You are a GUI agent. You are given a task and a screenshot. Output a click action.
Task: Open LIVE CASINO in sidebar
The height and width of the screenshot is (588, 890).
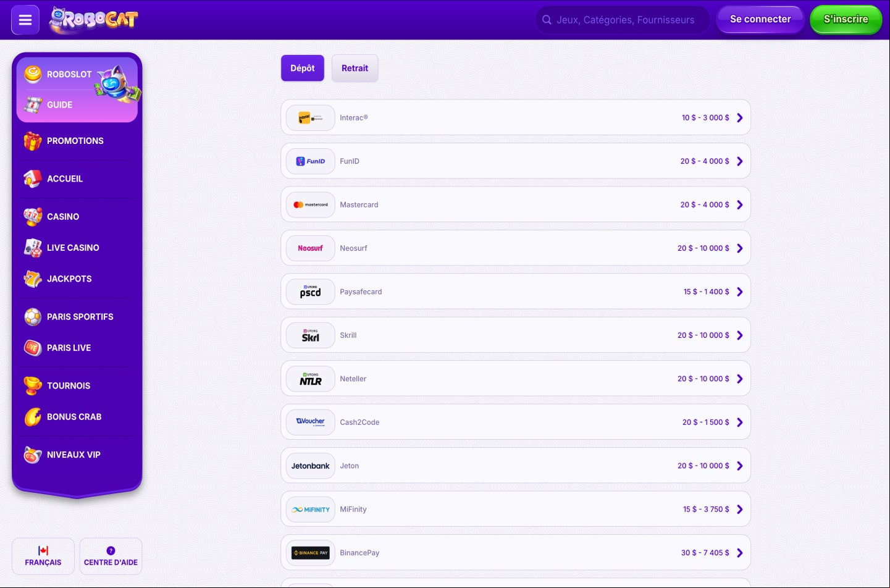(73, 248)
